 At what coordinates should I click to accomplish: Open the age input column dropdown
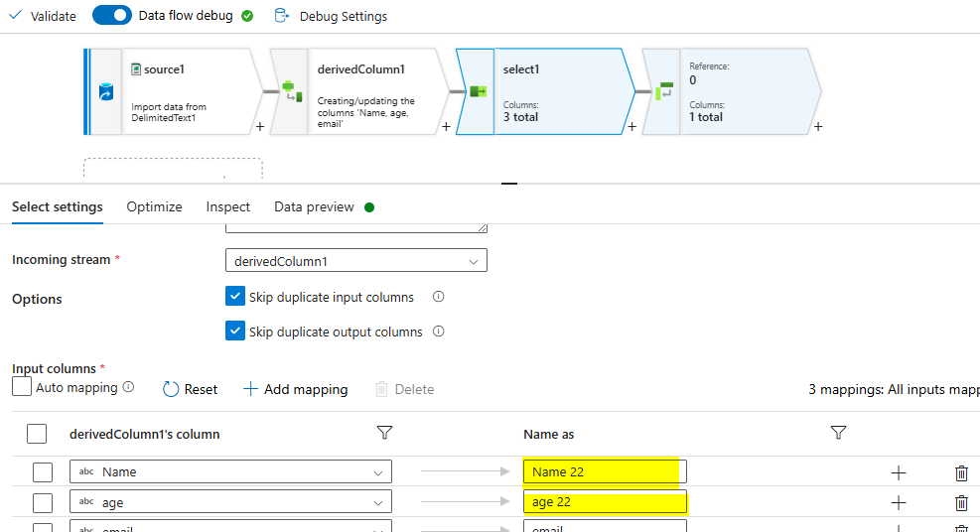coord(230,502)
